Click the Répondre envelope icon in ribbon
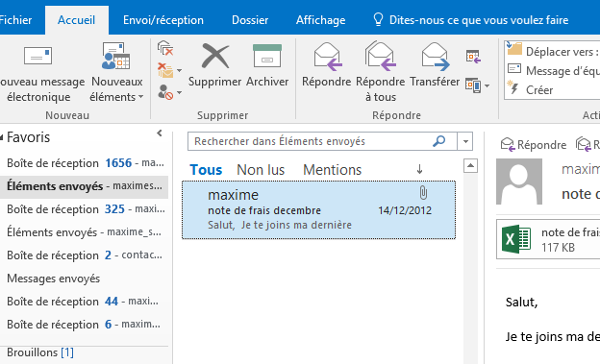The image size is (600, 364). point(327,57)
